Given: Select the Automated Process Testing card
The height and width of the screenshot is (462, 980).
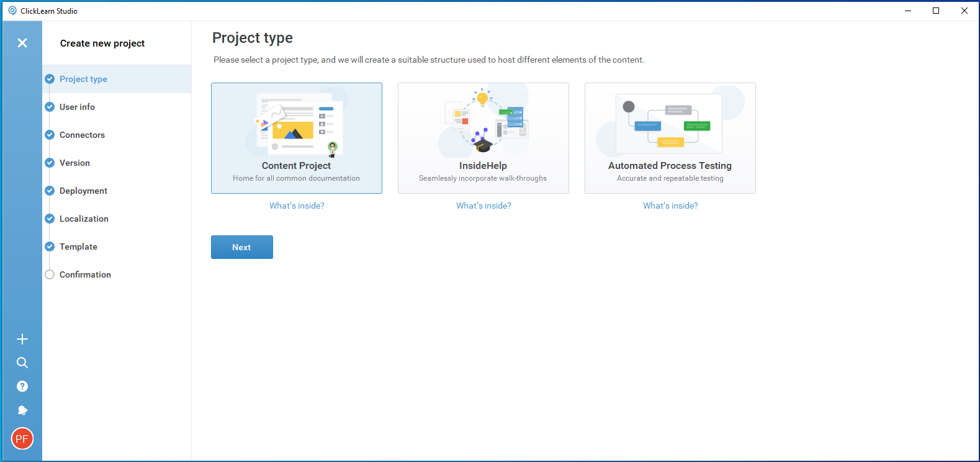Looking at the screenshot, I should [x=670, y=138].
